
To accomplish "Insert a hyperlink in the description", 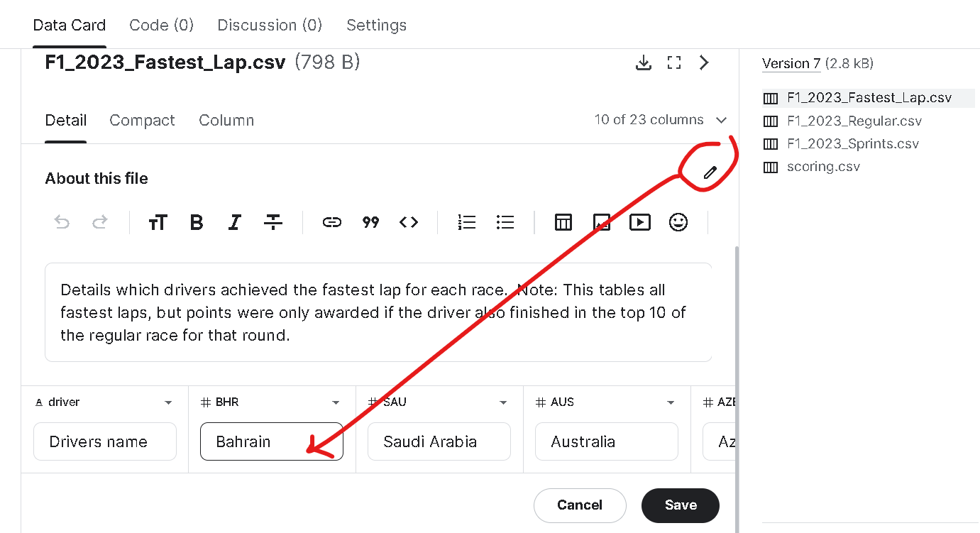I will pyautogui.click(x=331, y=222).
